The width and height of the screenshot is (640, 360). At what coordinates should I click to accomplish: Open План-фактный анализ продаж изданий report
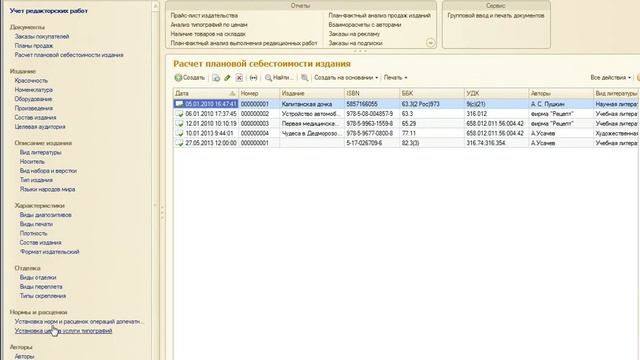coord(380,15)
